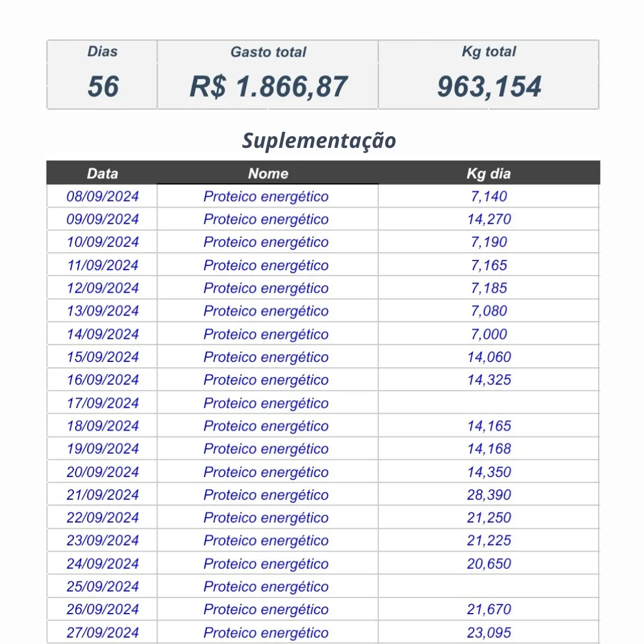Click the date cell 22/09/2024

(103, 518)
